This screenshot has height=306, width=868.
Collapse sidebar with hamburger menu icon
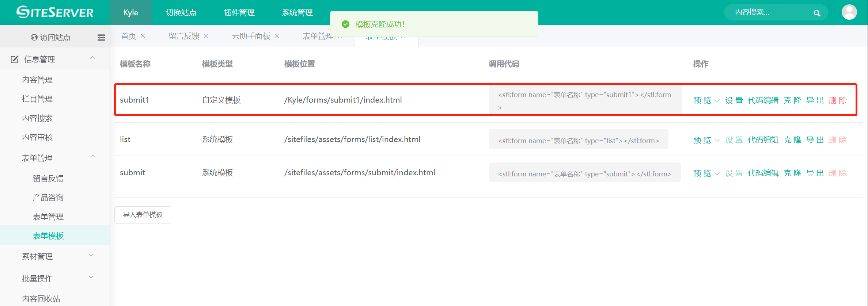click(101, 38)
